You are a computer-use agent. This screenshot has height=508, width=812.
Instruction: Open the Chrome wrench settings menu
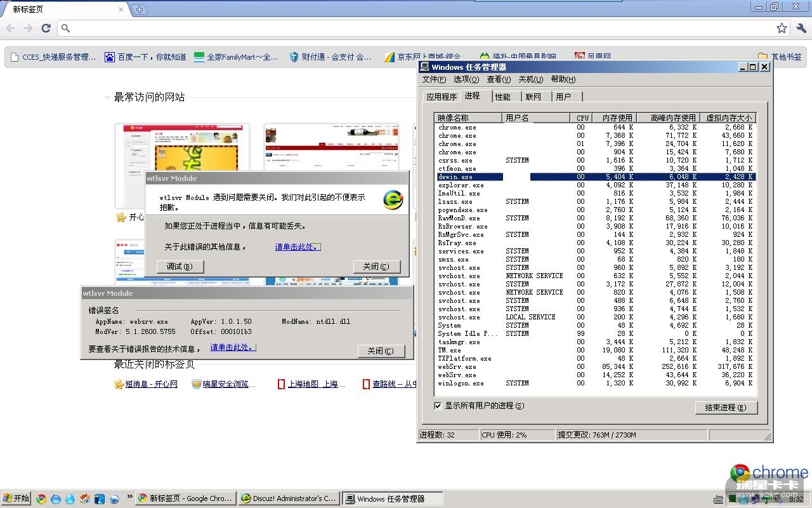(x=801, y=28)
